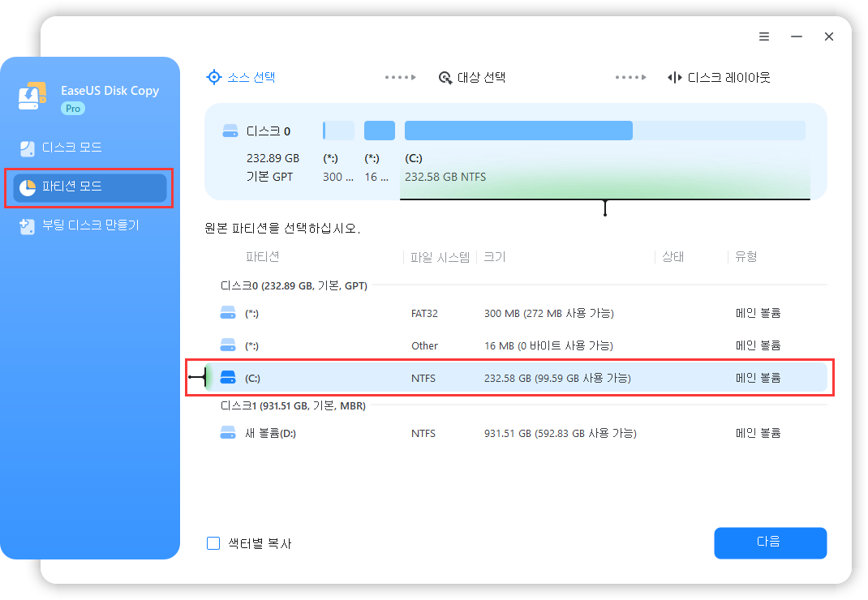Open the hamburger menu
This screenshot has height=600, width=868.
coord(763,36)
